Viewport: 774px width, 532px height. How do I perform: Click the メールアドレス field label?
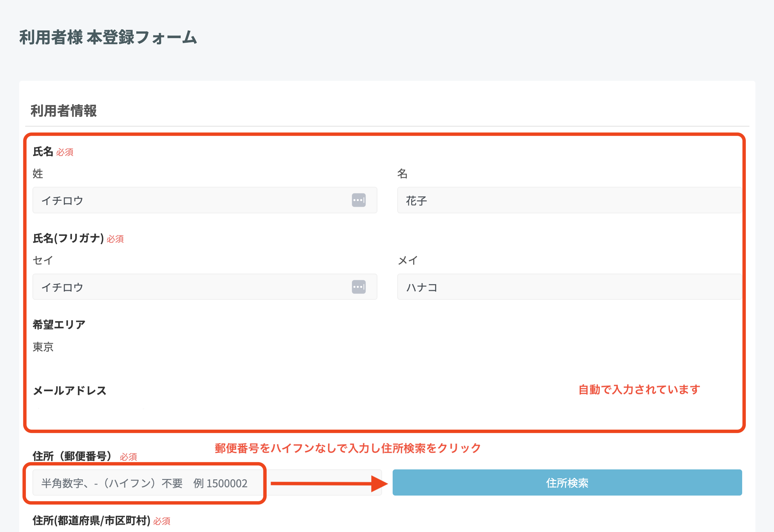coord(69,391)
